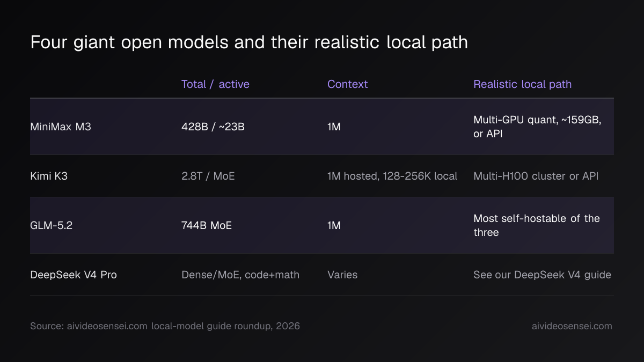Select the 'Total / active' column header
This screenshot has height=362, width=644.
click(215, 84)
